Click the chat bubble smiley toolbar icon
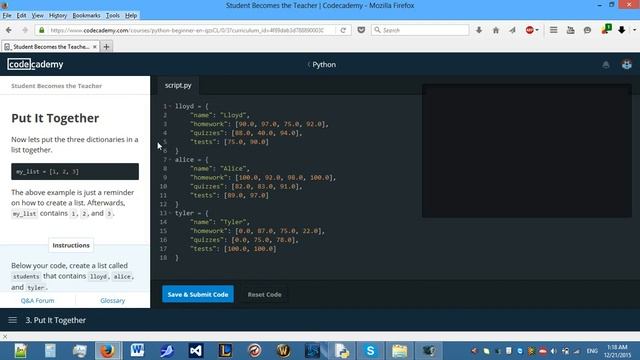Viewport: 640px width, 360px height. [x=587, y=30]
